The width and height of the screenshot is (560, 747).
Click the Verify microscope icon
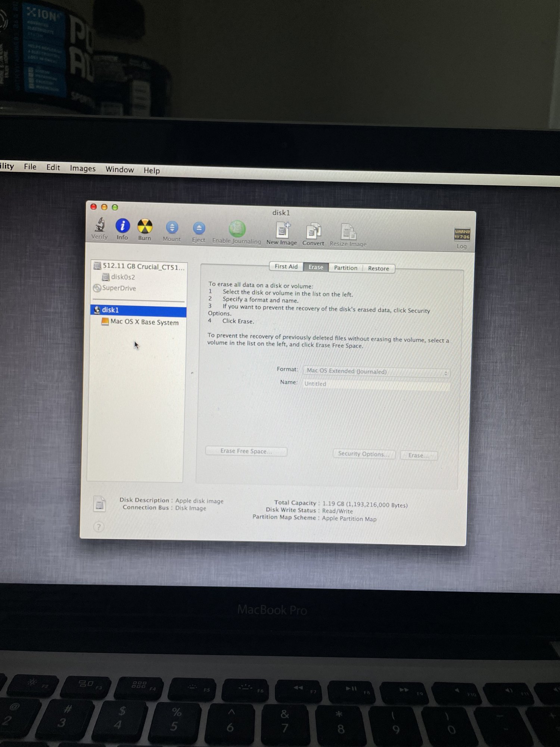click(x=100, y=225)
